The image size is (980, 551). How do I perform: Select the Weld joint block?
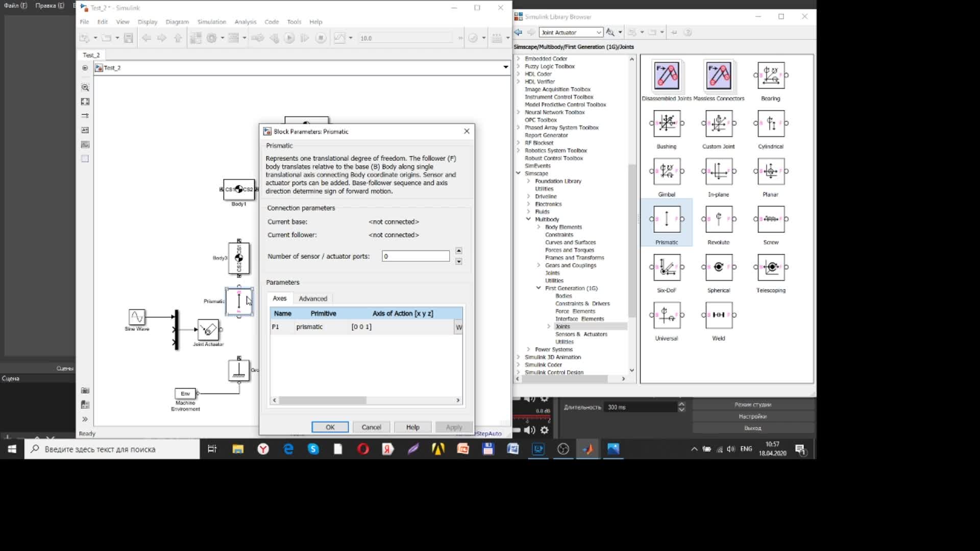click(719, 315)
